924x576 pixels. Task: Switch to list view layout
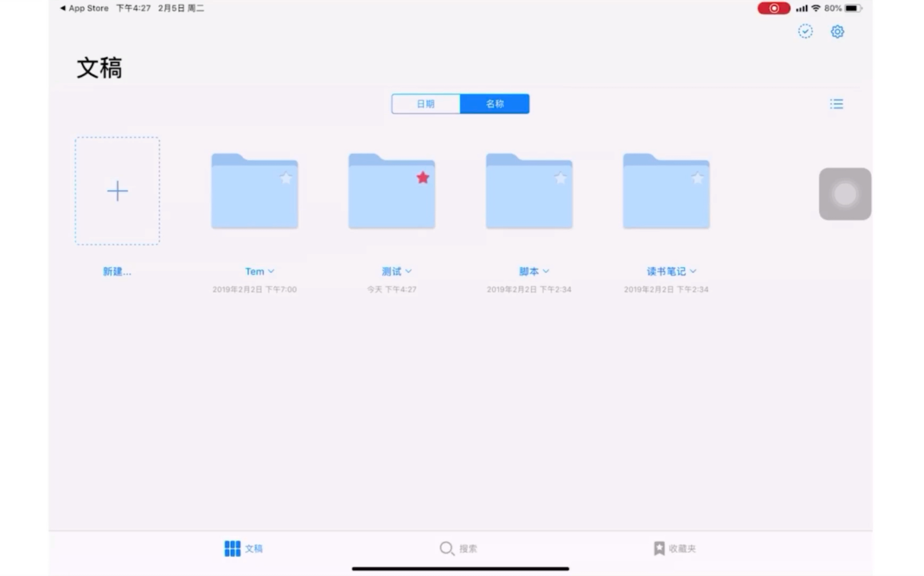click(x=836, y=104)
